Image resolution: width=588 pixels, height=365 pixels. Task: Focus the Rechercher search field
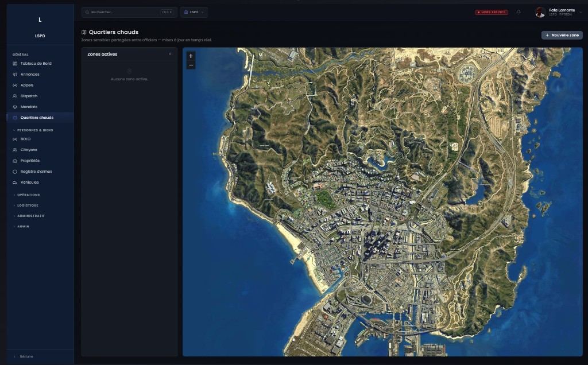click(x=129, y=12)
